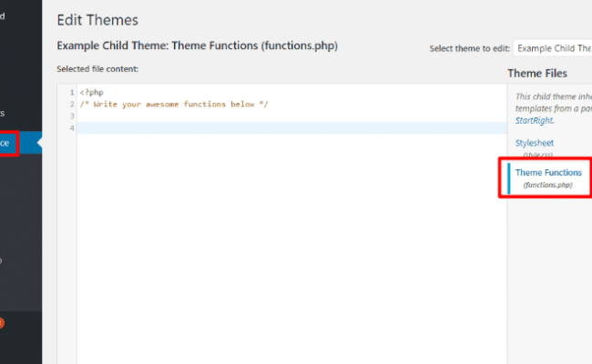Viewport: 592px width, 364px height.
Task: Click line number 2 in the gutter
Action: tap(72, 104)
